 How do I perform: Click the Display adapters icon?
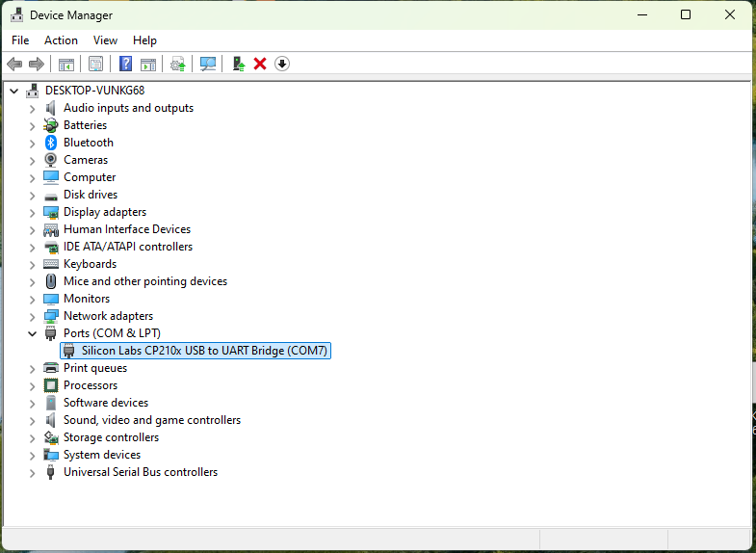pyautogui.click(x=51, y=212)
